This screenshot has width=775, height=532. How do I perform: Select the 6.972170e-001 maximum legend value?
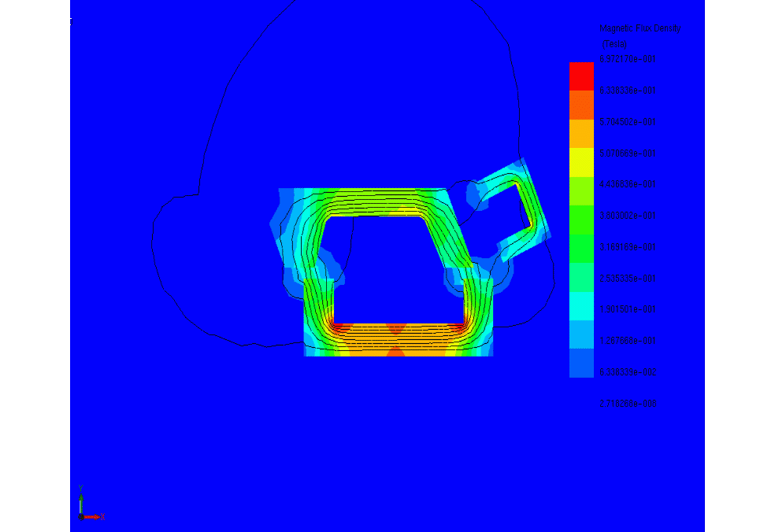628,60
